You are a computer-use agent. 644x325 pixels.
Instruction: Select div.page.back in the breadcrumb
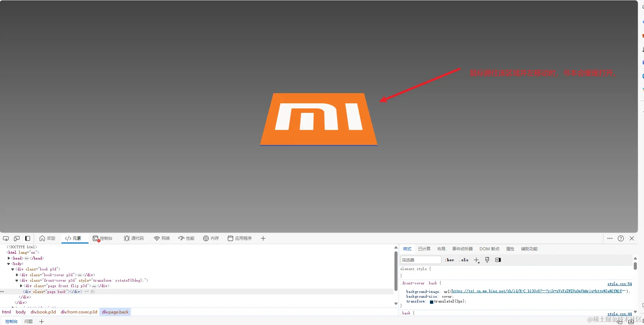[115, 312]
